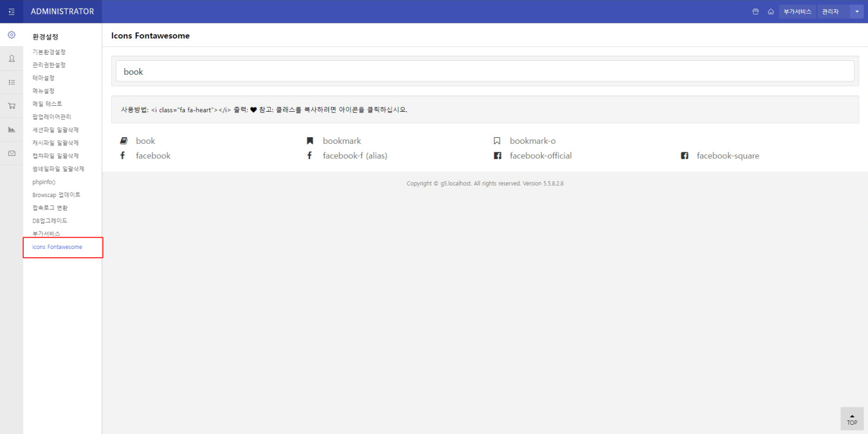Toggle the sidebar collapse hamburger icon
Image resolution: width=868 pixels, height=434 pixels.
[x=11, y=11]
